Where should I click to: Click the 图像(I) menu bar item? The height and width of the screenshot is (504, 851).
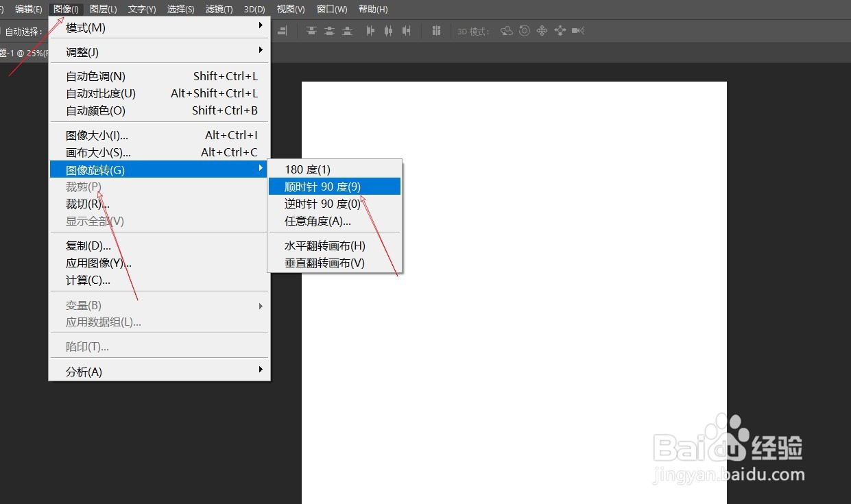(67, 9)
